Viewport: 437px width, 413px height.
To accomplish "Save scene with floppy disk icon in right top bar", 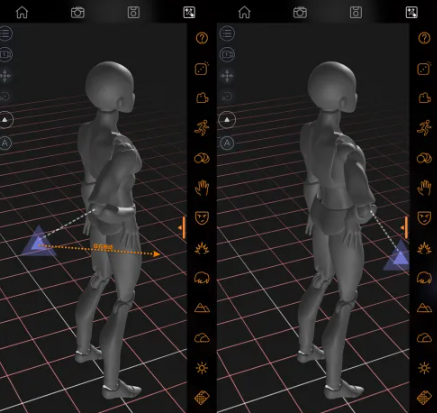I will pyautogui.click(x=356, y=12).
